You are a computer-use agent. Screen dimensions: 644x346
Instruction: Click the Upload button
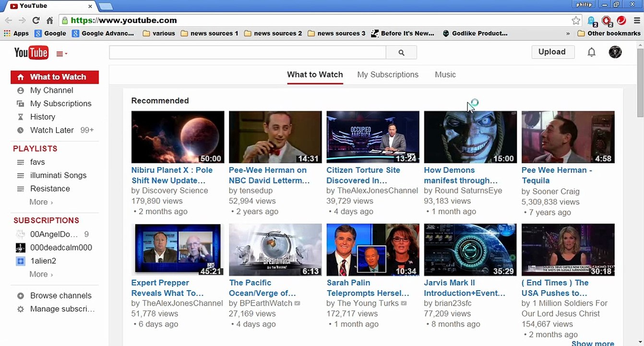(x=552, y=52)
